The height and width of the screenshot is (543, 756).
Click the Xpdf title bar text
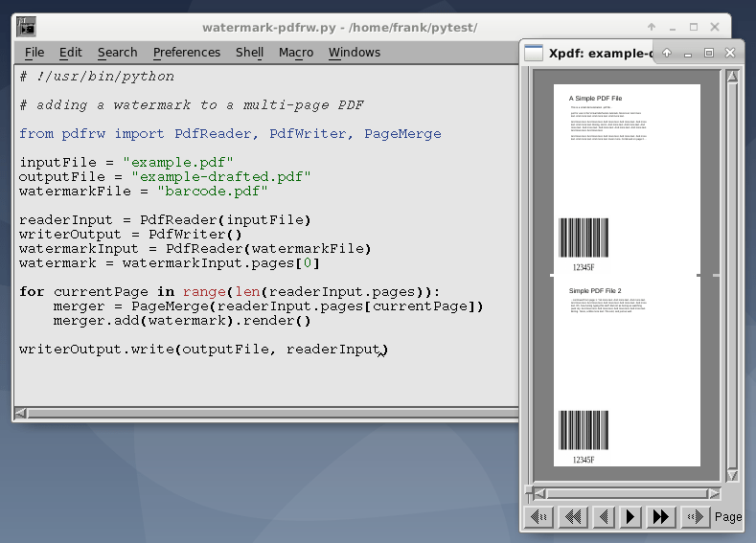[x=601, y=53]
